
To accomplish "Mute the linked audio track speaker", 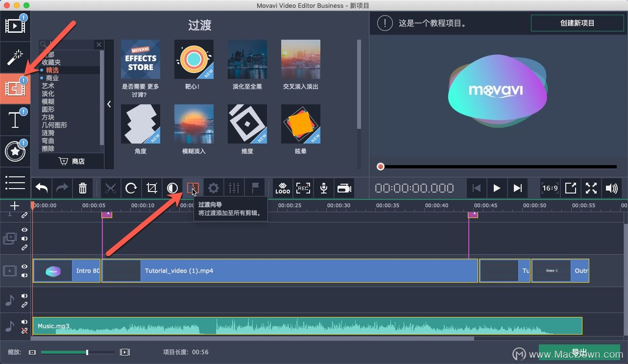I will tap(24, 296).
